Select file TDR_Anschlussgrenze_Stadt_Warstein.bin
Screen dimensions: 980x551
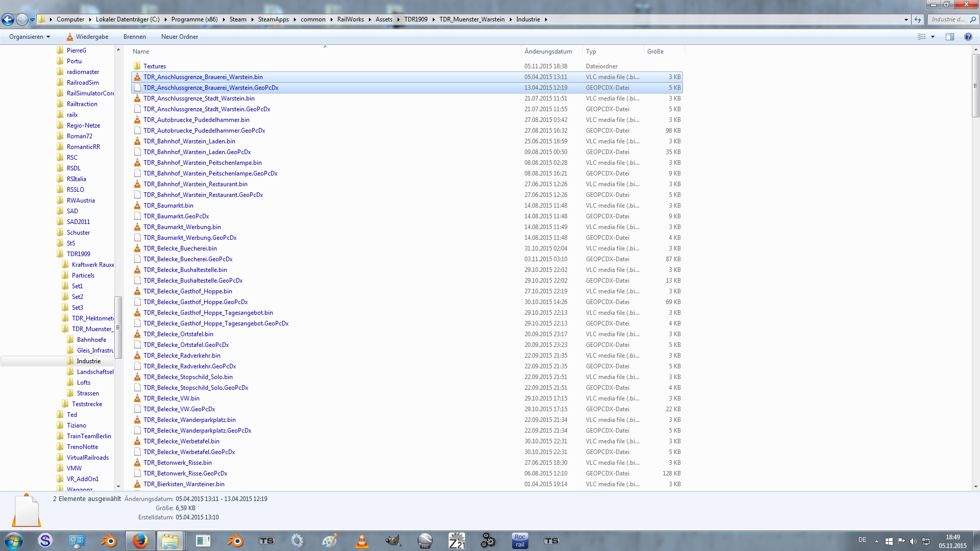point(199,98)
